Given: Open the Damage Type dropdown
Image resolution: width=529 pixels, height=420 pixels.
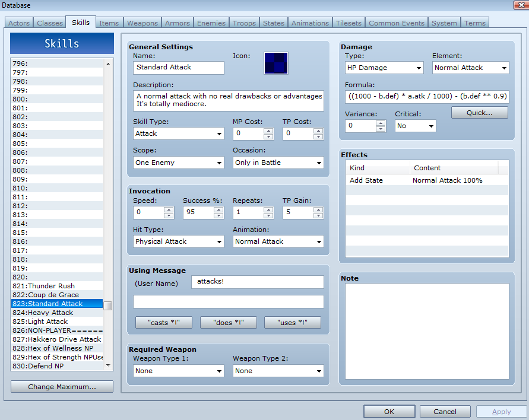Looking at the screenshot, I should [x=384, y=68].
